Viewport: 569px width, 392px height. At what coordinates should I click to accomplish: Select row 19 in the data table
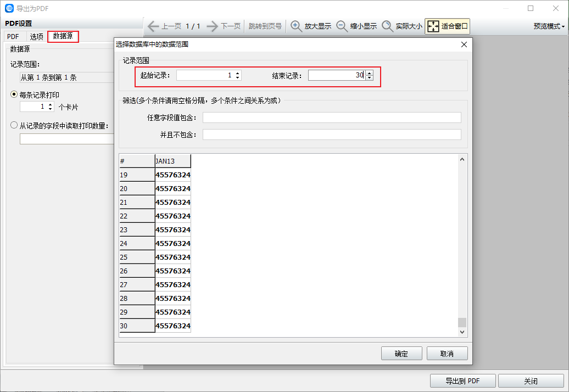(x=155, y=175)
